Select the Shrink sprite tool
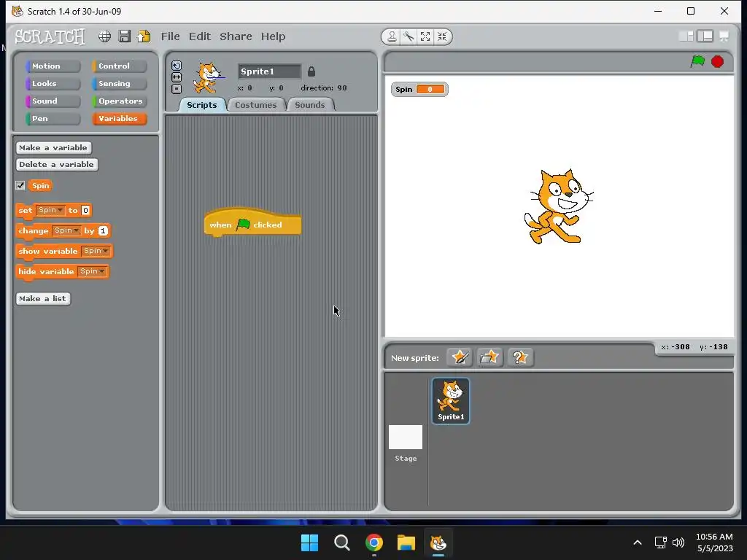The width and height of the screenshot is (747, 560). coord(442,36)
